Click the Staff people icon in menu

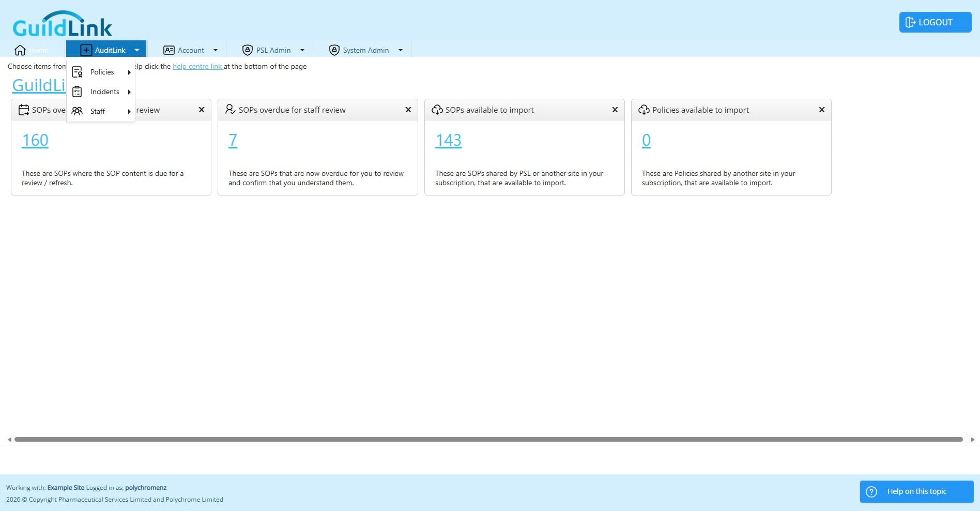pos(77,111)
